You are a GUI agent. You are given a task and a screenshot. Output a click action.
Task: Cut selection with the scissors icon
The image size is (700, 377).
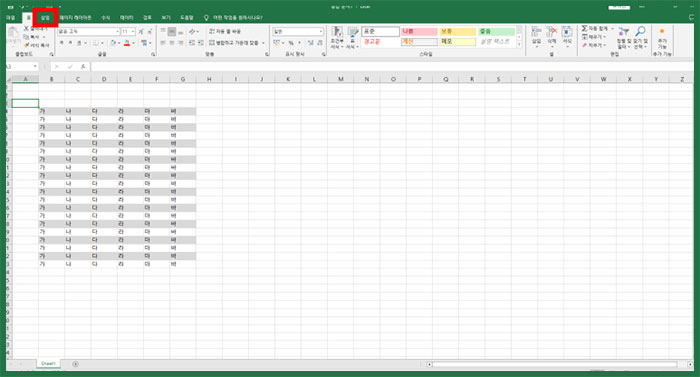[x=26, y=29]
